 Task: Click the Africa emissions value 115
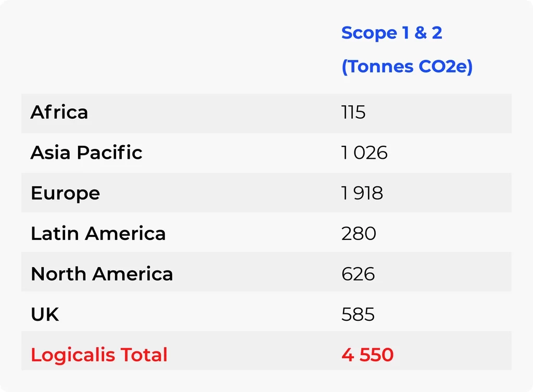(x=353, y=112)
